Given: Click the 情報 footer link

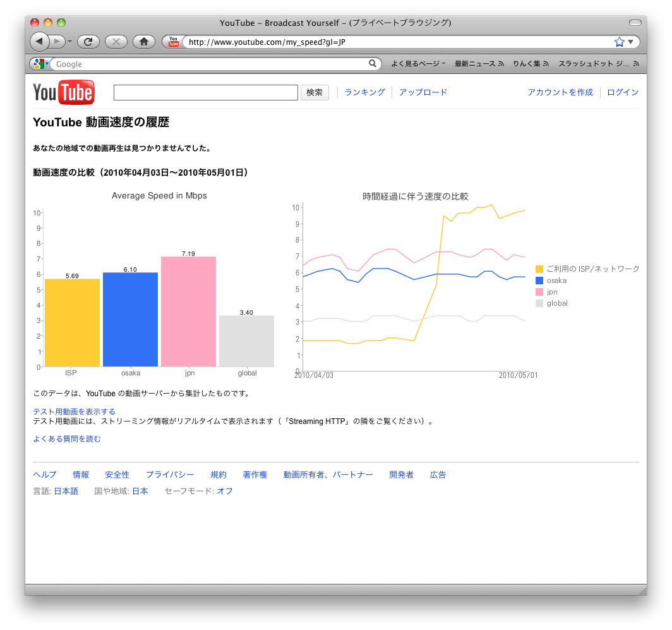Looking at the screenshot, I should coord(81,475).
